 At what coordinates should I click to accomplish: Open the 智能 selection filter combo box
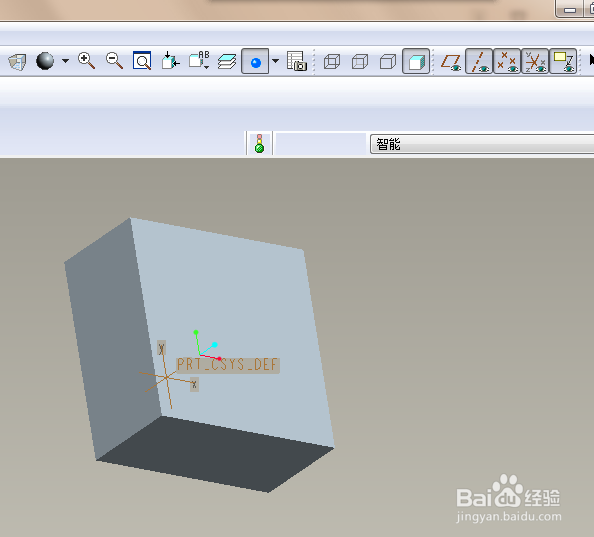click(482, 144)
